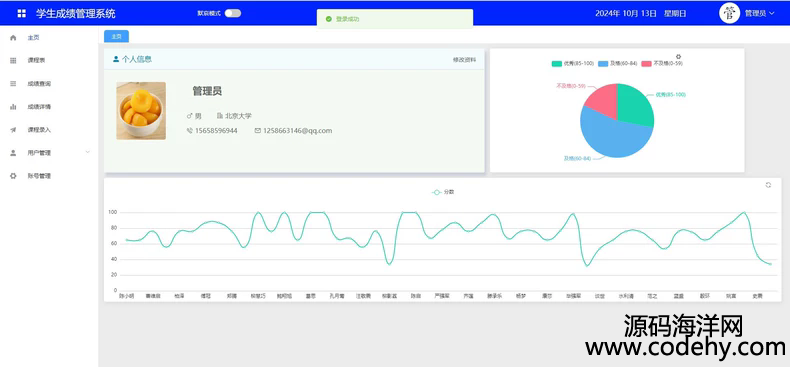Click the yellow peach profile photo
The width and height of the screenshot is (790, 367).
(x=141, y=111)
